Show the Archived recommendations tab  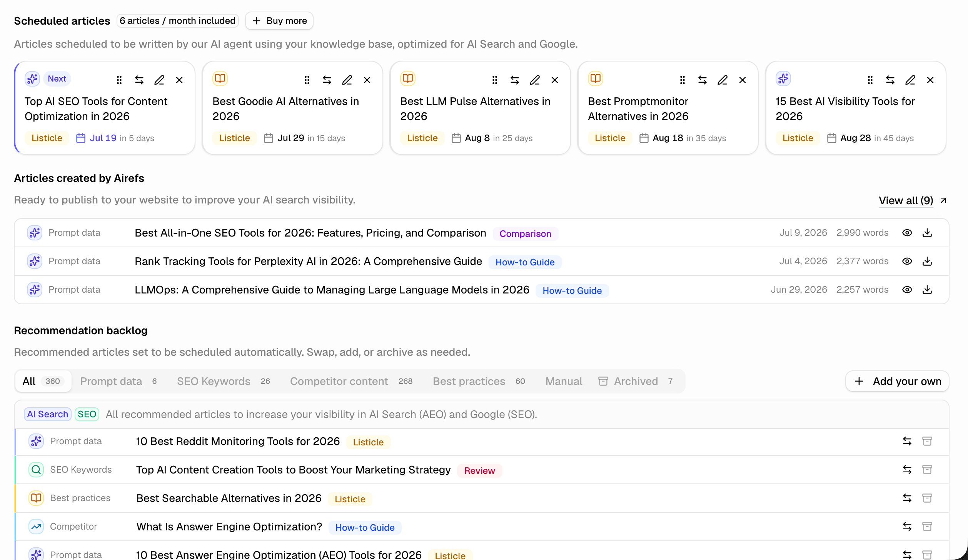click(636, 381)
